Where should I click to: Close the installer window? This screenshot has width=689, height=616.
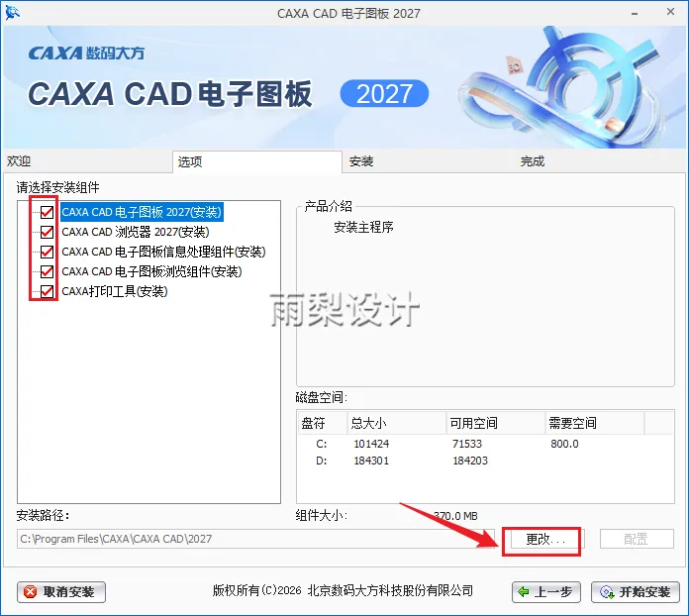[x=670, y=12]
